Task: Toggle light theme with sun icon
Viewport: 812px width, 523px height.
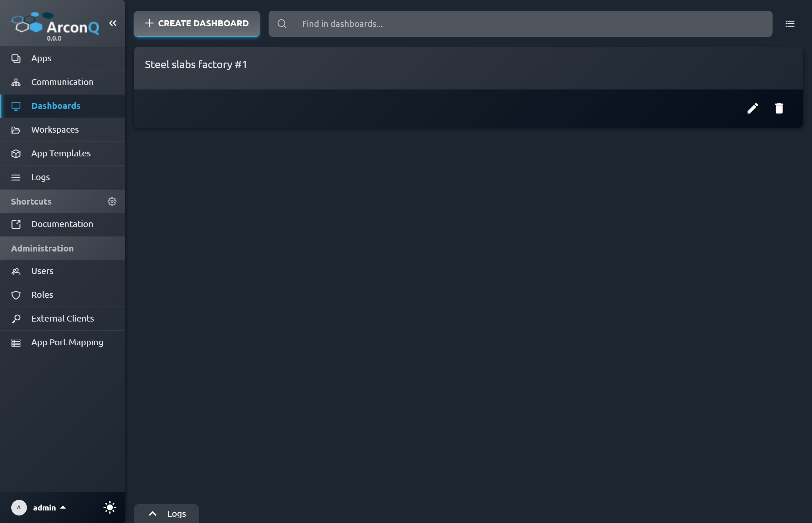Action: 110,507
